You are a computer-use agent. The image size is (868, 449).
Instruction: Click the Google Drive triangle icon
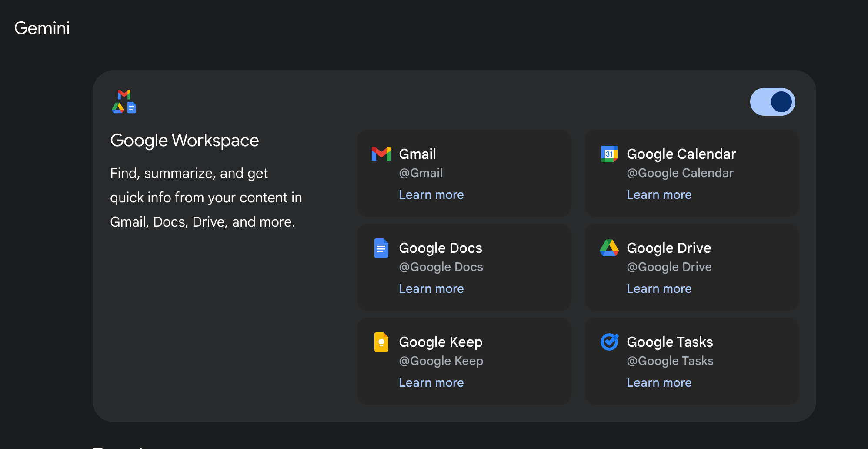click(609, 248)
